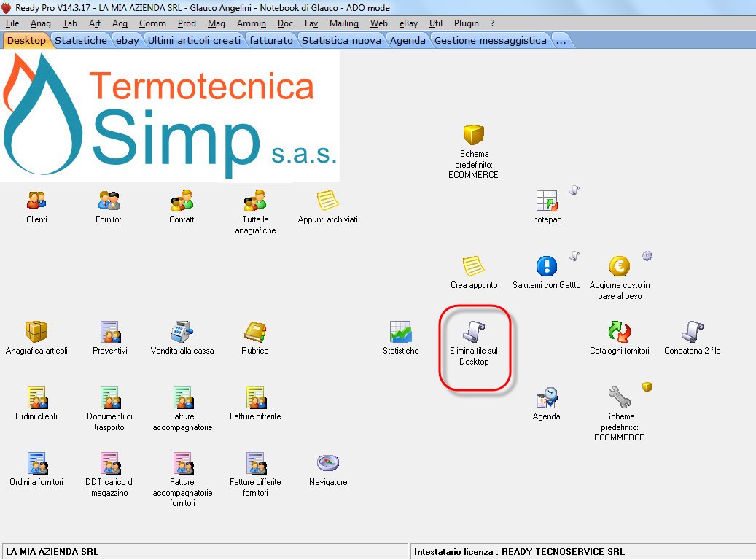Switch to Statistica nuova tab
The height and width of the screenshot is (560, 756).
[x=341, y=41]
